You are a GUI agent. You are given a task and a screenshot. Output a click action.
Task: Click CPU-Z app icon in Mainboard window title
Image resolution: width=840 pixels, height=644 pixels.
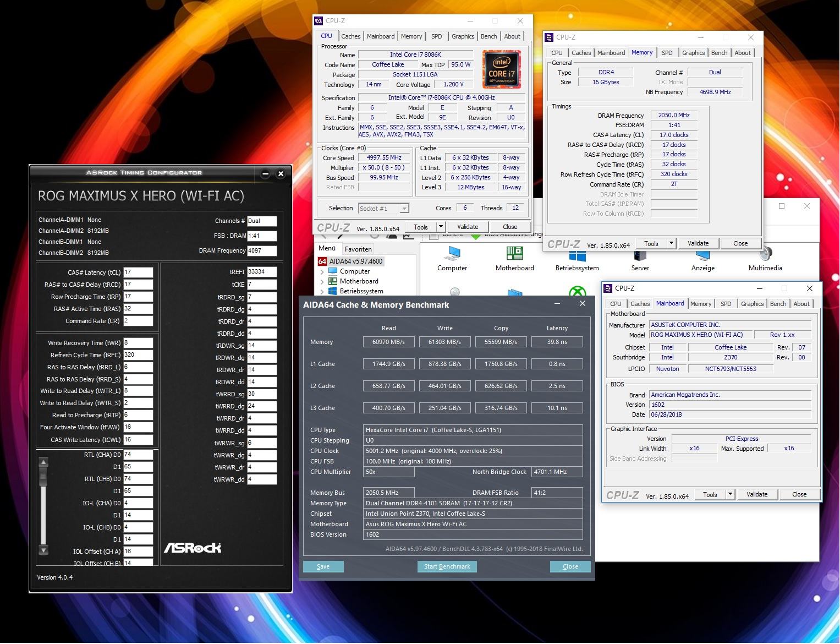tap(608, 288)
